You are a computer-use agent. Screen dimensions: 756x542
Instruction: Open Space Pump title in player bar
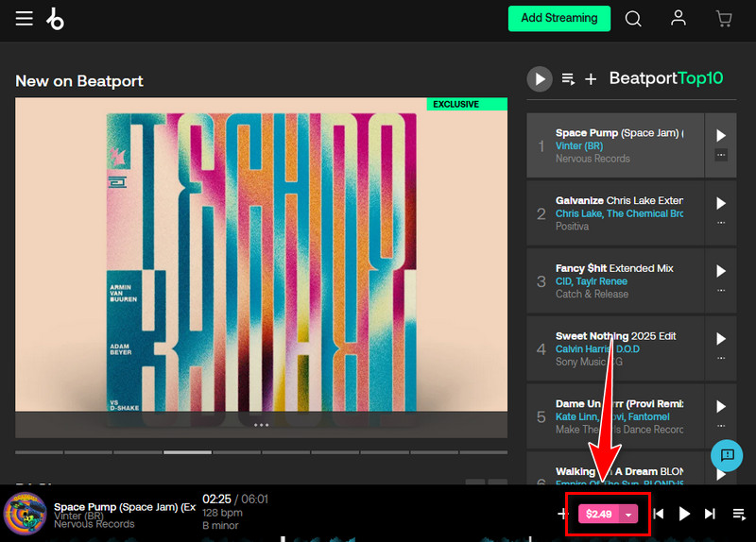125,507
